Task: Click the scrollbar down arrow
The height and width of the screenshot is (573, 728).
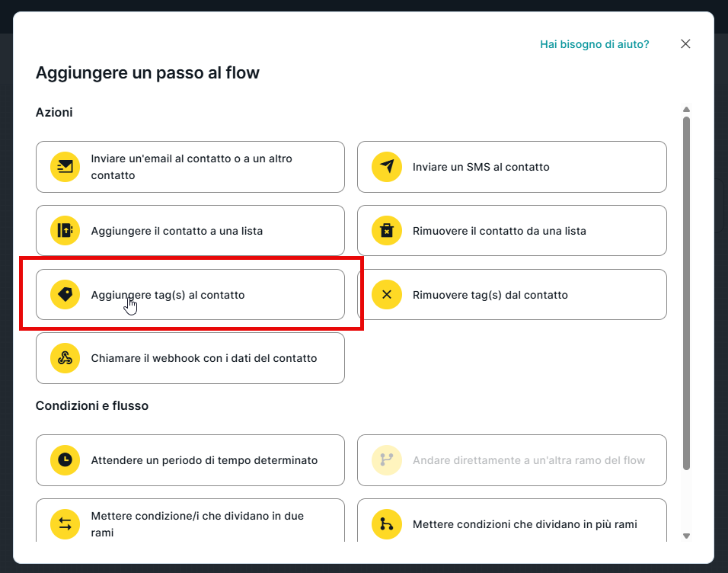Action: pos(686,536)
